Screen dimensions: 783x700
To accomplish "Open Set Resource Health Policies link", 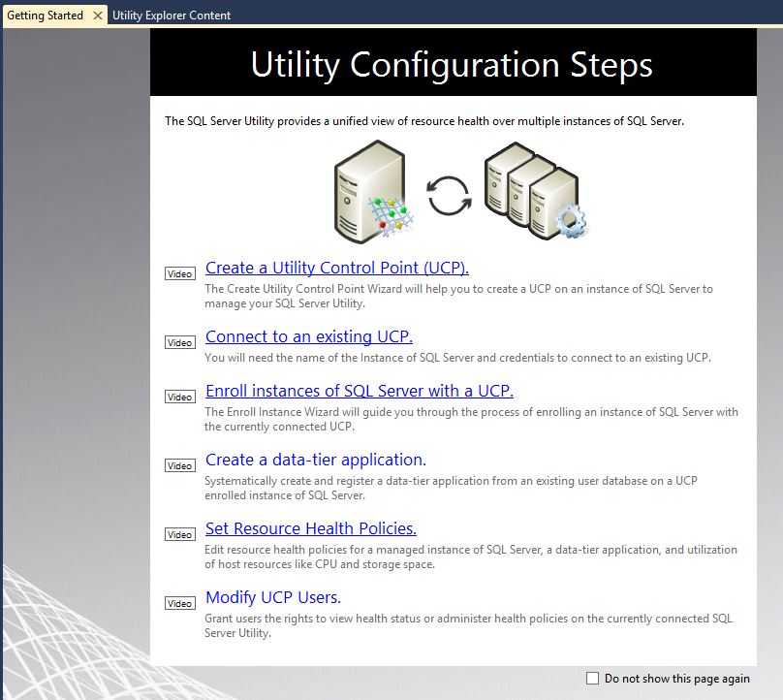I will (311, 528).
